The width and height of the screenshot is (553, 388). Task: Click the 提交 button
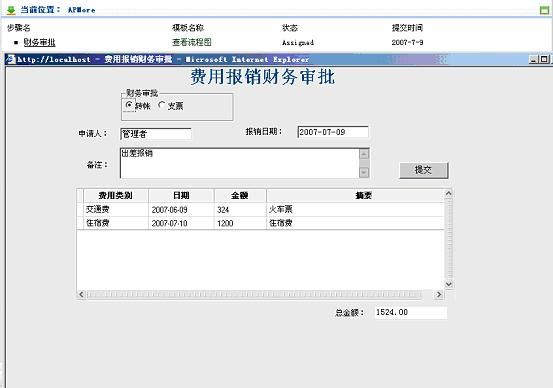[x=424, y=170]
